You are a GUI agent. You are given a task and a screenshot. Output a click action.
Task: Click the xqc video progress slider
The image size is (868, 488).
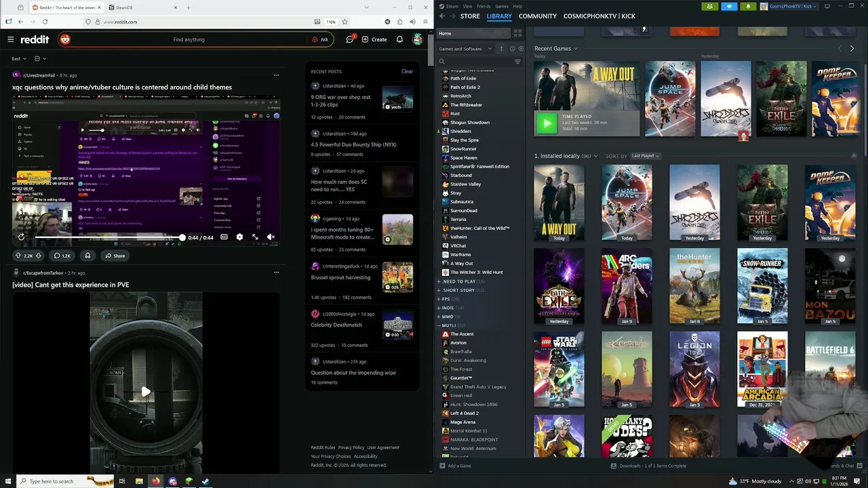108,237
